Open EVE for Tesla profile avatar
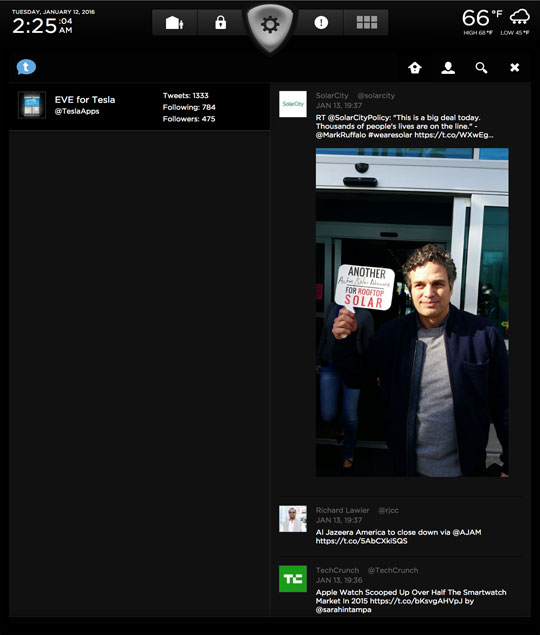This screenshot has width=540, height=635. [x=32, y=105]
